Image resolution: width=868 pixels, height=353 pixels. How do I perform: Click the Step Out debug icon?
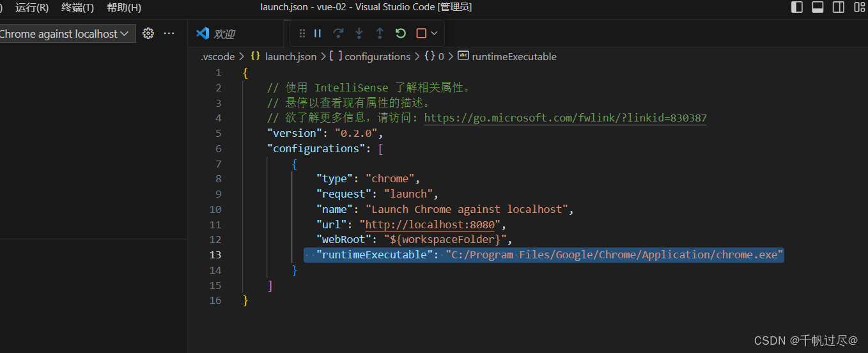click(x=380, y=33)
